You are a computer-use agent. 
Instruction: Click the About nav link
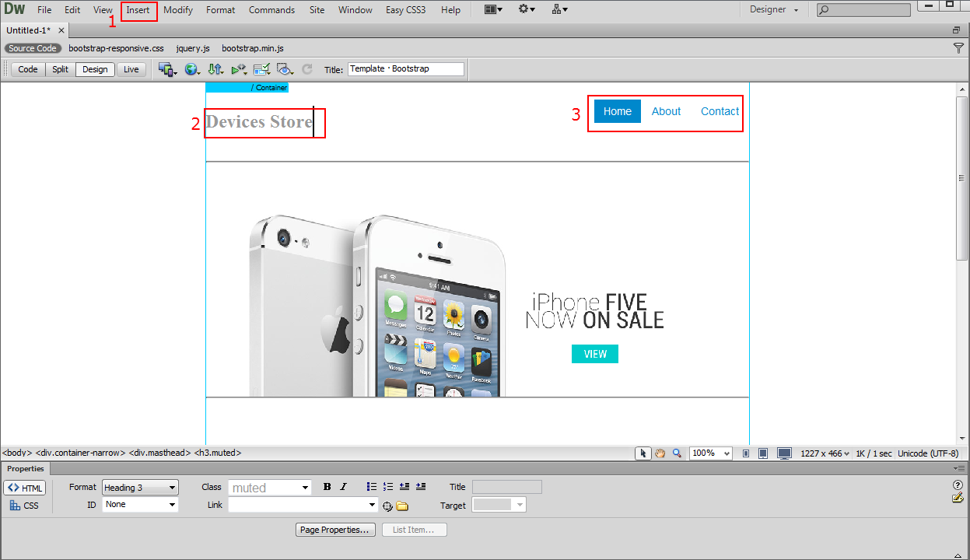point(666,111)
